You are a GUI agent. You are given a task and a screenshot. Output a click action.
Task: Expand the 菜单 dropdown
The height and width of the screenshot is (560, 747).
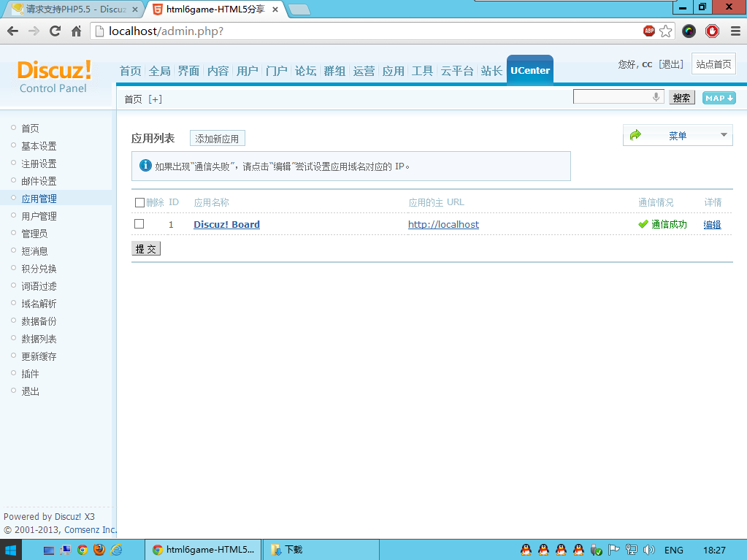tap(678, 136)
